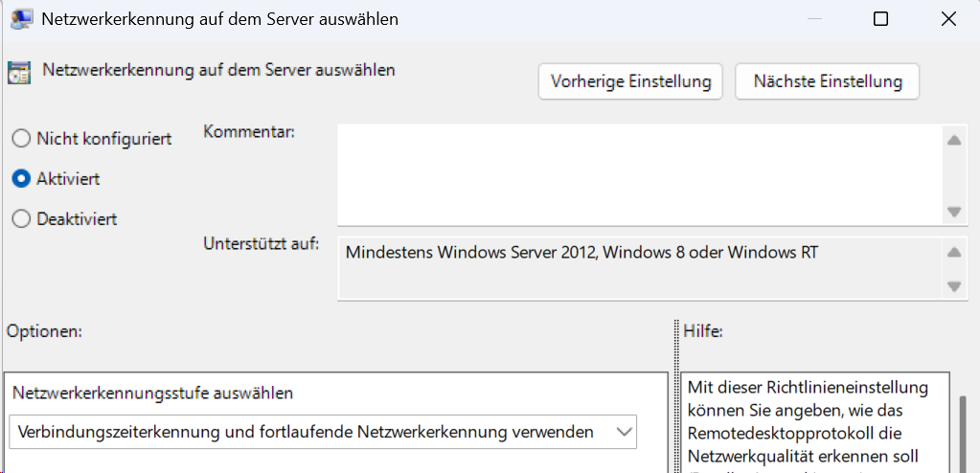
Task: Click into the Kommentar text field
Action: pyautogui.click(x=638, y=174)
